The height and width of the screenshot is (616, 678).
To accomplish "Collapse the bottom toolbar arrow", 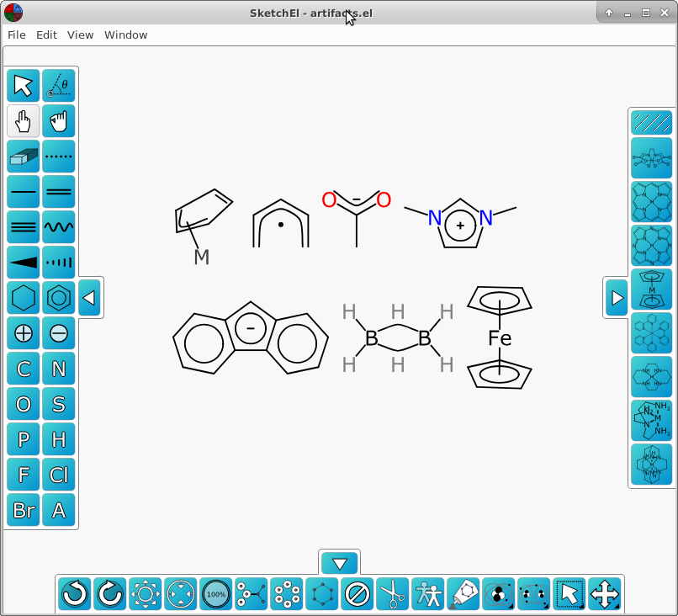I will [340, 564].
